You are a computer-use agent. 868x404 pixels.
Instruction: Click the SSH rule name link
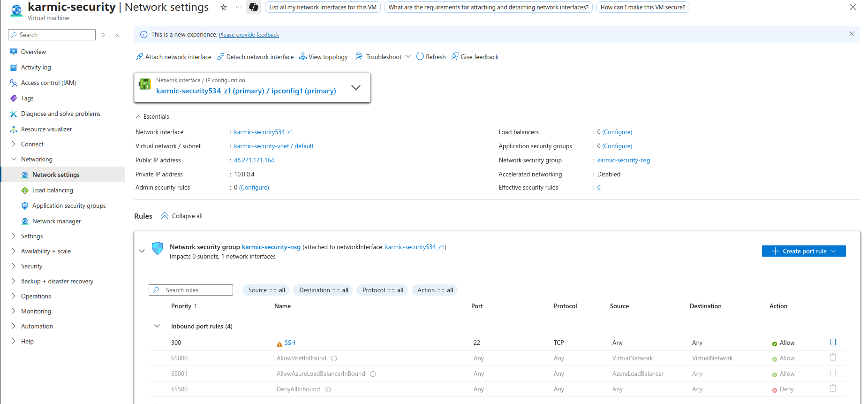[290, 343]
